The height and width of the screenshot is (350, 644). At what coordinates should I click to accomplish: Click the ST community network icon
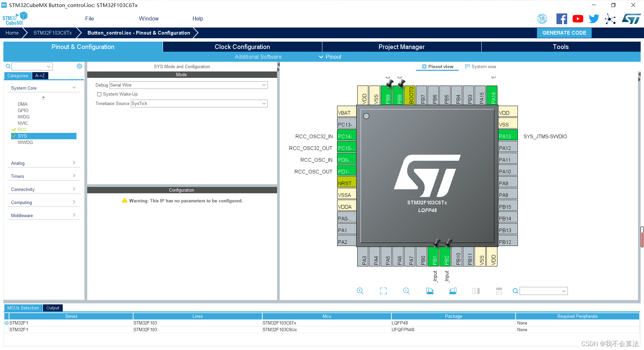point(610,19)
